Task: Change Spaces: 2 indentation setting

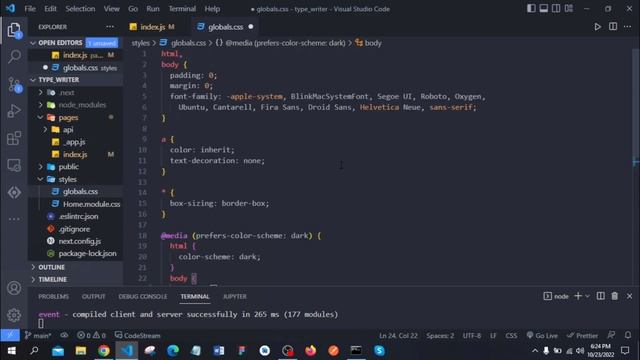Action: [440, 336]
